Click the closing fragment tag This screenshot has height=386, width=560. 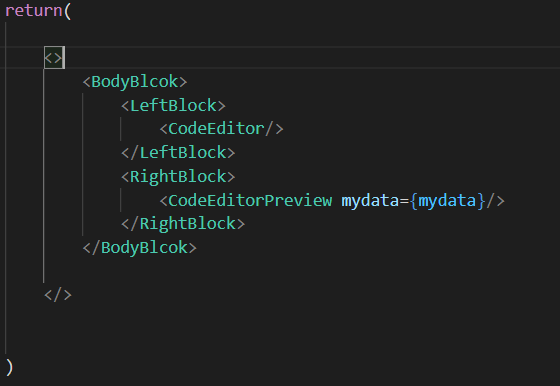[58, 295]
